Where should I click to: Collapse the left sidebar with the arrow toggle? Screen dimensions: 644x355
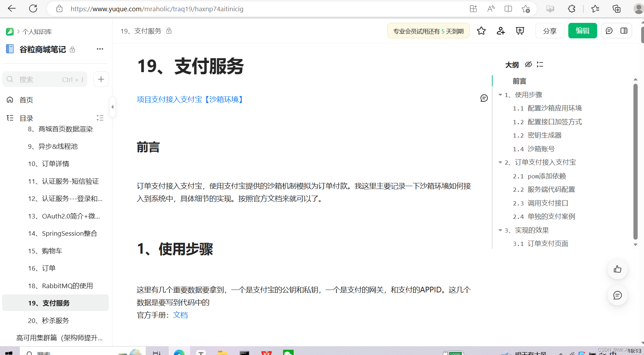coord(112,107)
